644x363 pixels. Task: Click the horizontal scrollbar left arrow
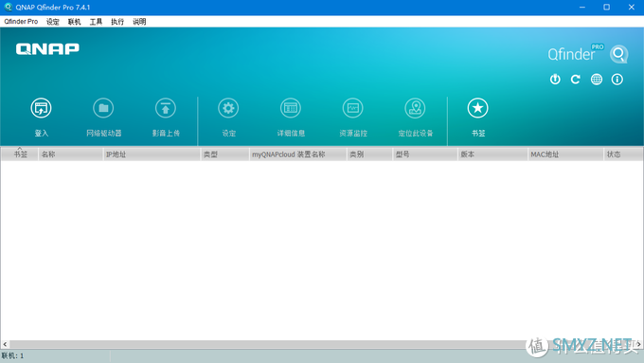(x=5, y=344)
